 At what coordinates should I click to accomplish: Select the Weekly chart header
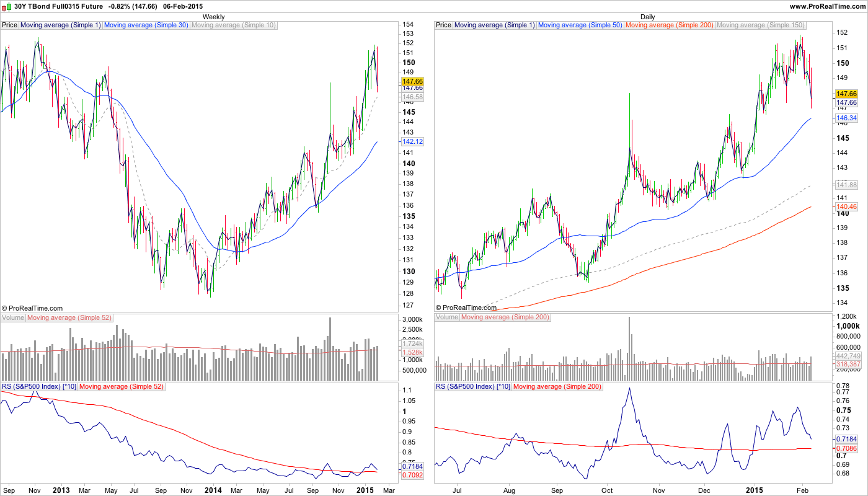213,17
